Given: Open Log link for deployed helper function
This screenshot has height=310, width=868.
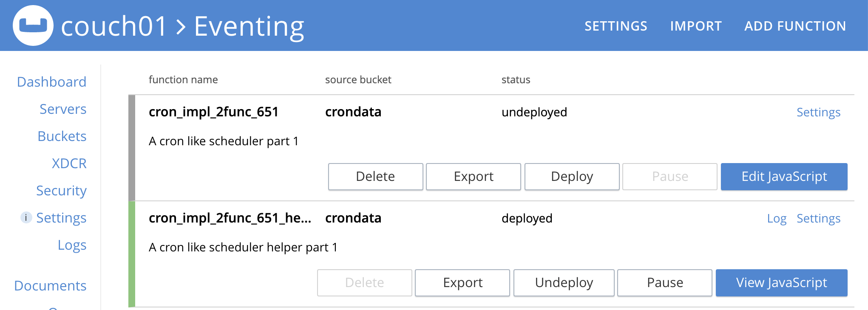Looking at the screenshot, I should pyautogui.click(x=777, y=218).
